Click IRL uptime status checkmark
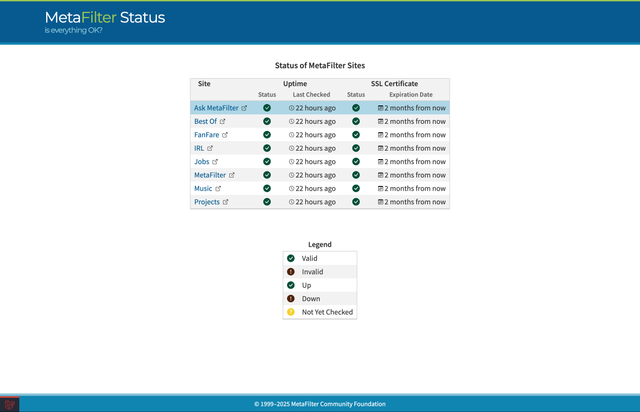The image size is (640, 412). tap(267, 148)
